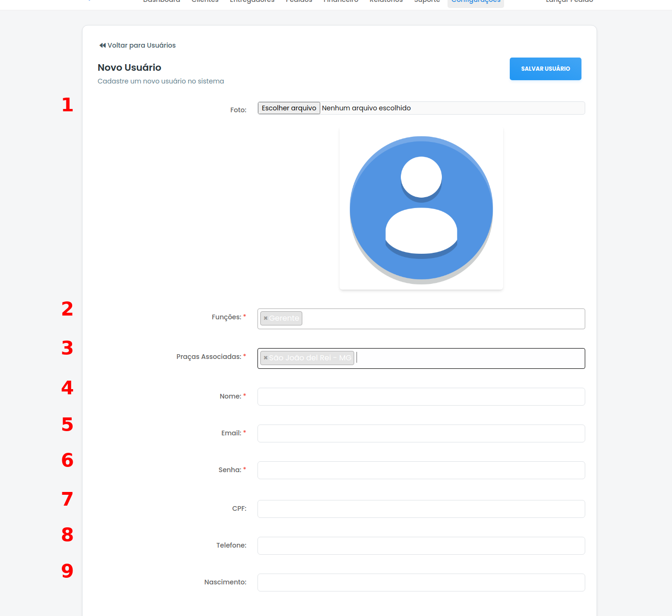The image size is (672, 616).
Task: Click the CPF input box
Action: point(421,509)
